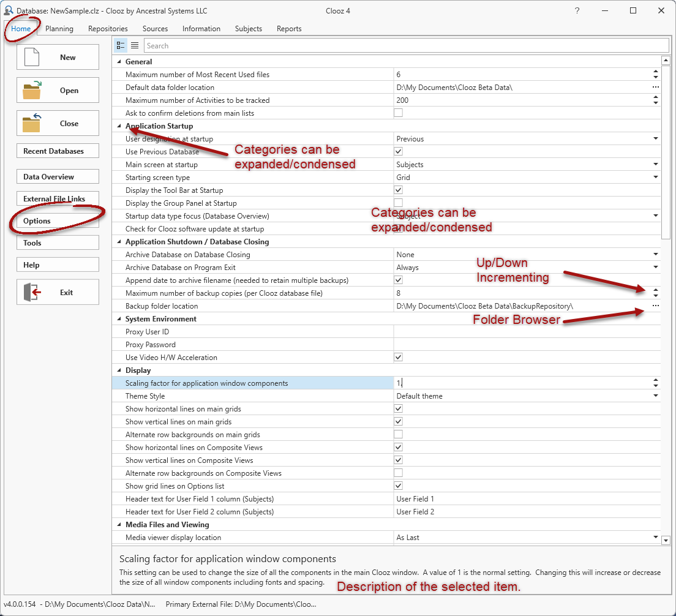Increment Maximum number of backup copies with up arrow
The height and width of the screenshot is (616, 676).
coord(656,290)
